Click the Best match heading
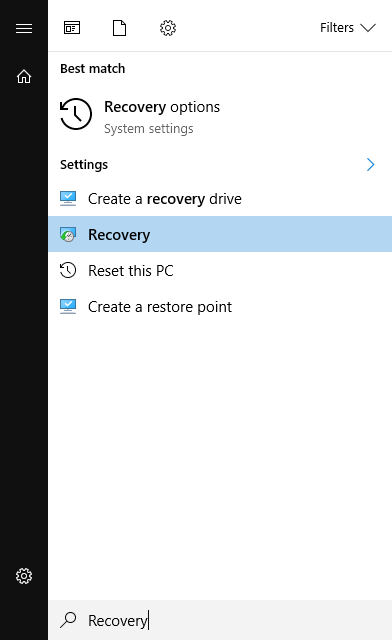 (x=93, y=69)
